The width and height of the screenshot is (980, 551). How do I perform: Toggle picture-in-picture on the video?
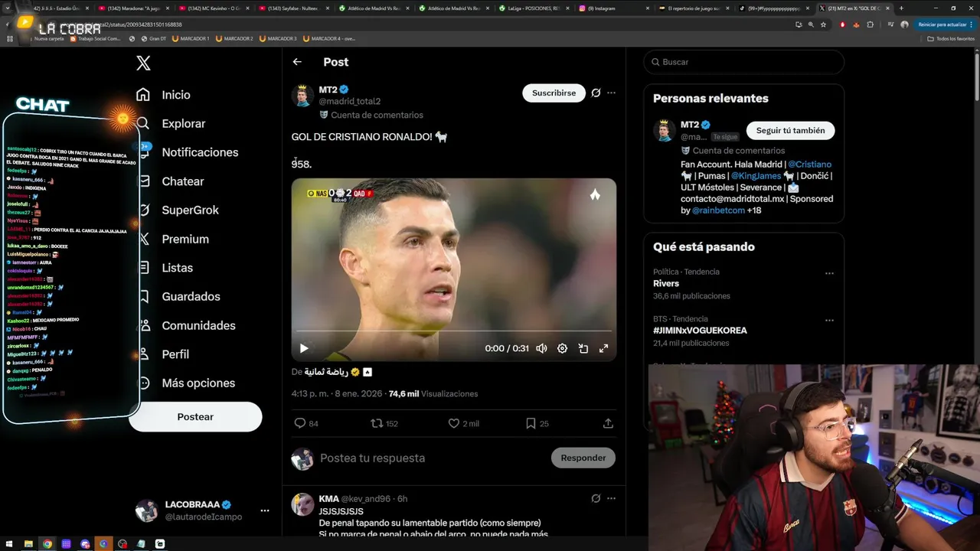coord(583,348)
